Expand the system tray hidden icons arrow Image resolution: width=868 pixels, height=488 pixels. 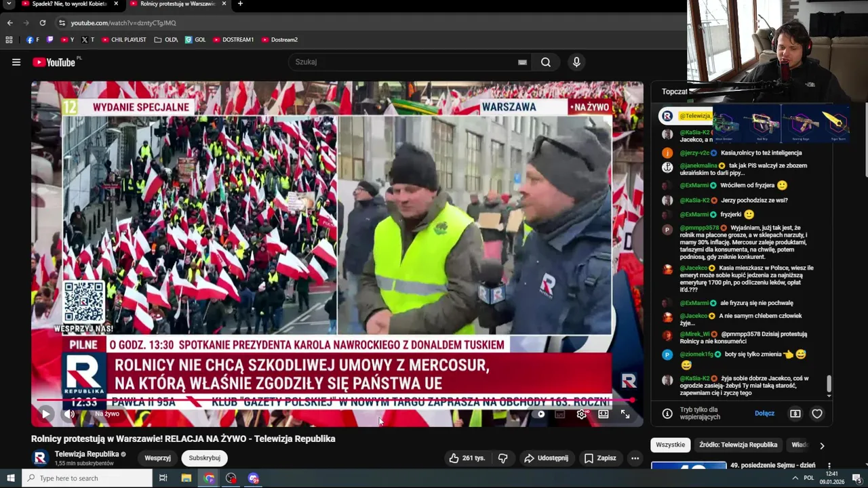(x=795, y=478)
